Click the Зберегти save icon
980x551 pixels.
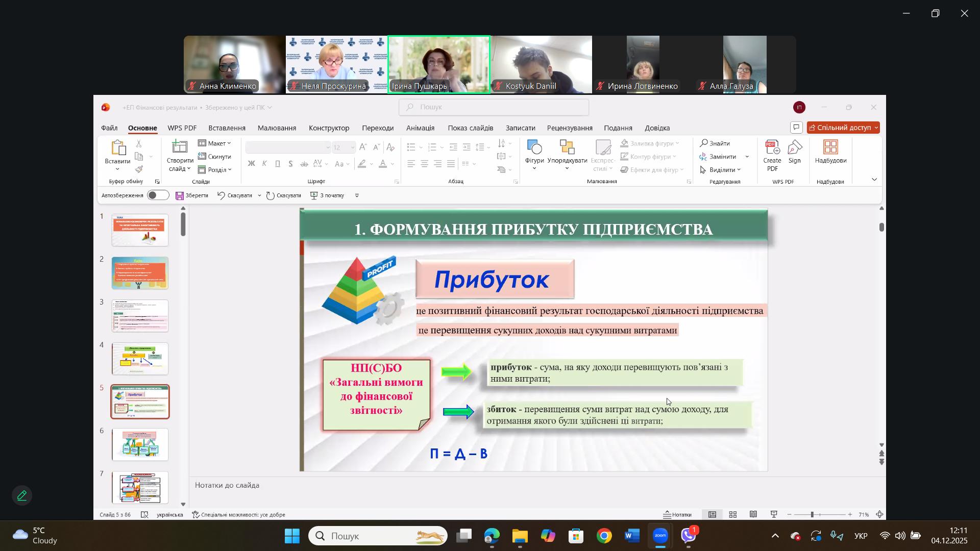point(180,195)
